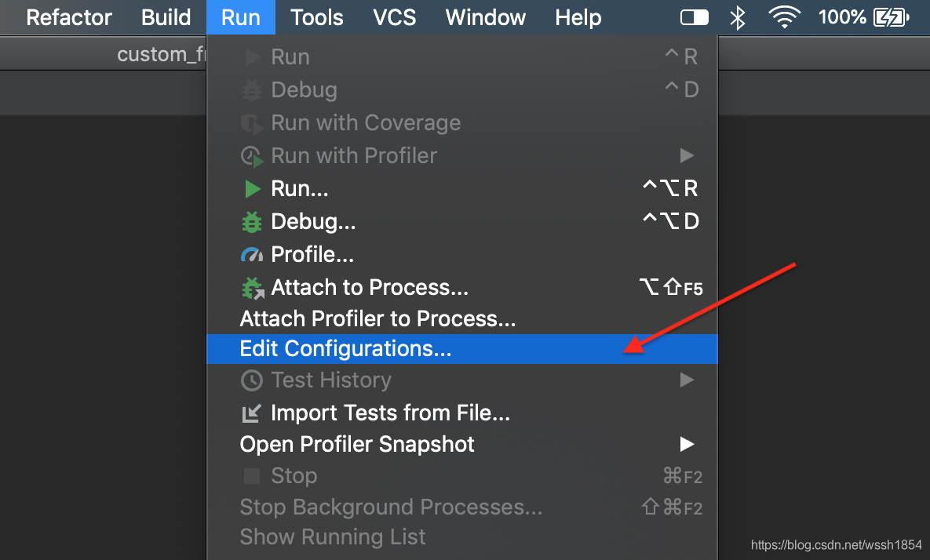Screen dimensions: 930x560
Task: Choose Attach Profiler to Process...
Action: point(377,319)
